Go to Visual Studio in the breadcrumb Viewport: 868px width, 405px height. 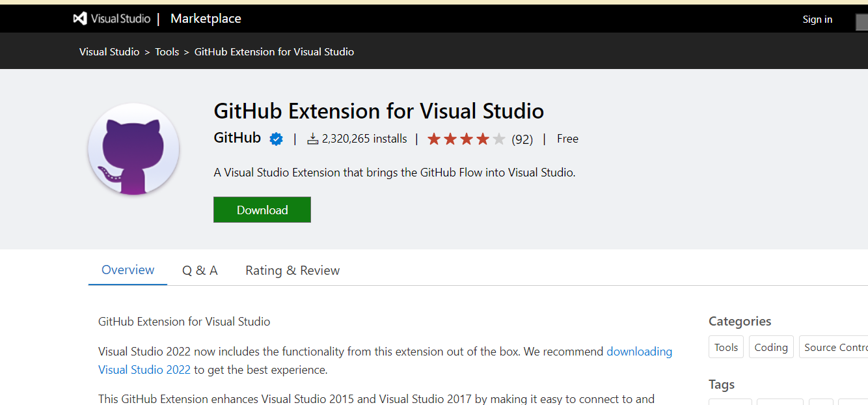pos(109,52)
